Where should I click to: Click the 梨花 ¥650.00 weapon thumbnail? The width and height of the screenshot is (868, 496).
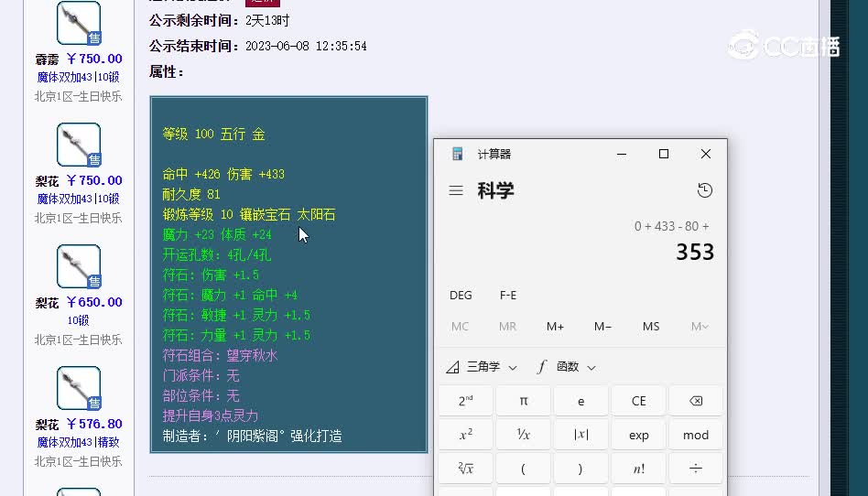pyautogui.click(x=79, y=267)
